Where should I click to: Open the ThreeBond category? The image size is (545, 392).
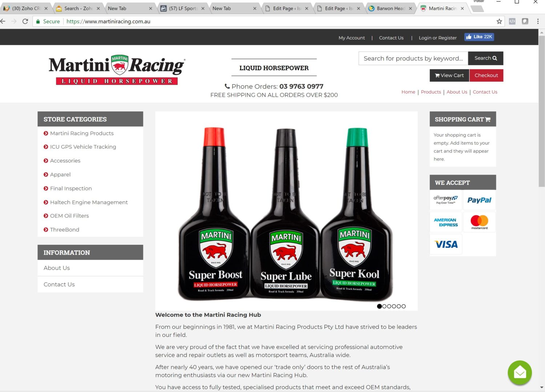[65, 230]
